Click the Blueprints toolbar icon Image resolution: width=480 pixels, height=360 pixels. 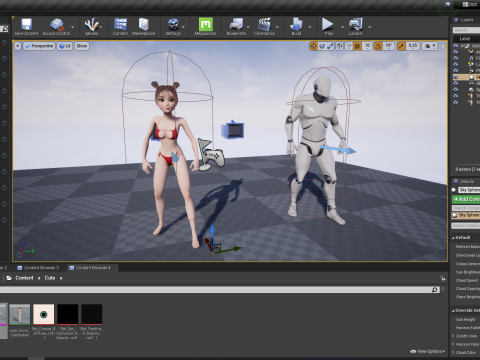tap(236, 27)
